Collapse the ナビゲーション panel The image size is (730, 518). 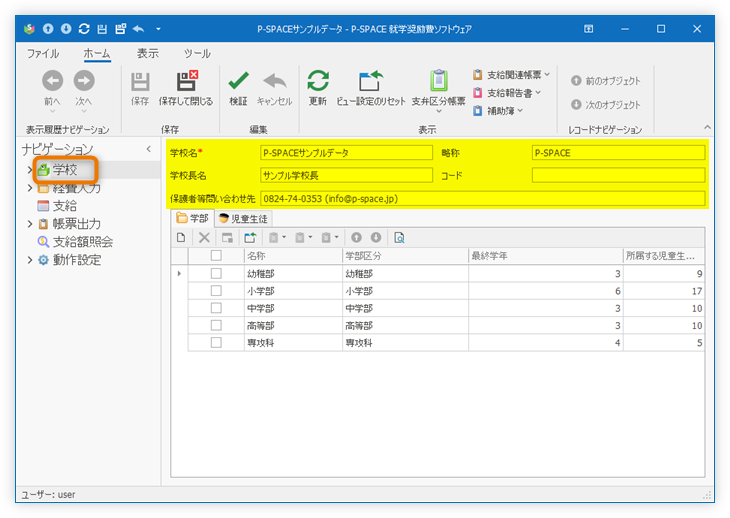click(x=149, y=149)
